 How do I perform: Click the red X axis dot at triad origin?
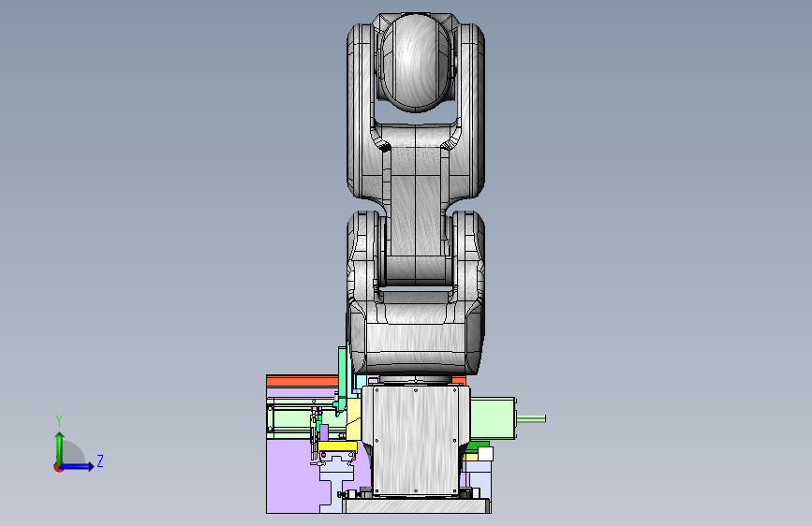[58, 467]
